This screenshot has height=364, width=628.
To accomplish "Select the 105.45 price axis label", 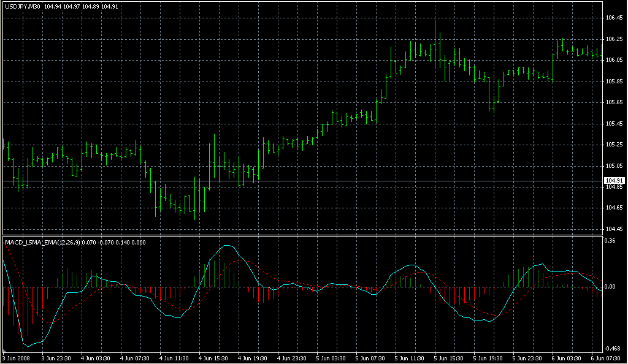I will coord(613,124).
